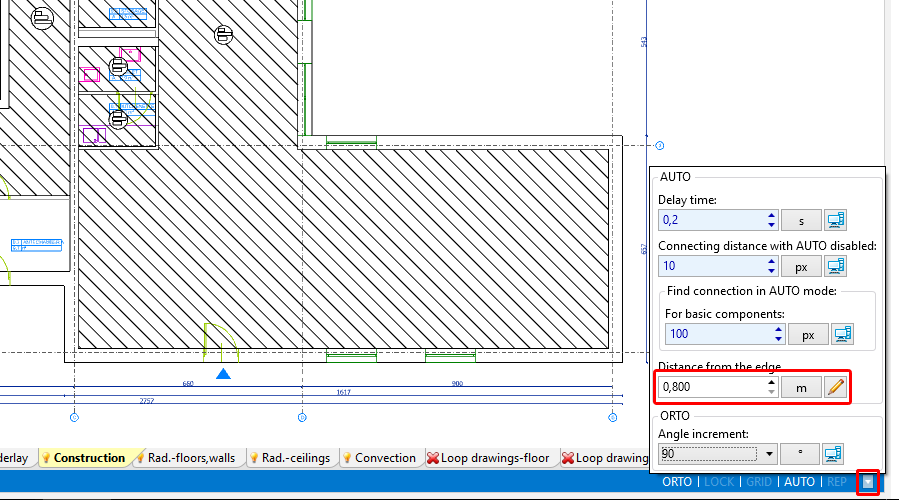
Task: Click red X icon on Loop drawings-floor tab
Action: pyautogui.click(x=433, y=458)
